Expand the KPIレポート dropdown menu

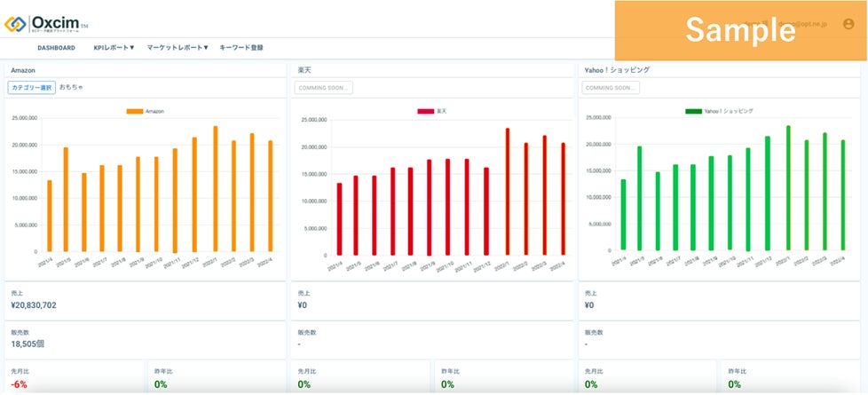[x=114, y=48]
